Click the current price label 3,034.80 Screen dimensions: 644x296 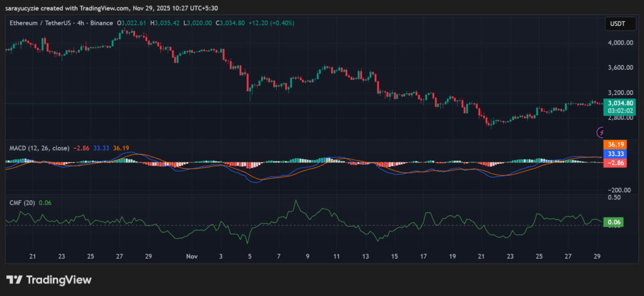tap(618, 103)
